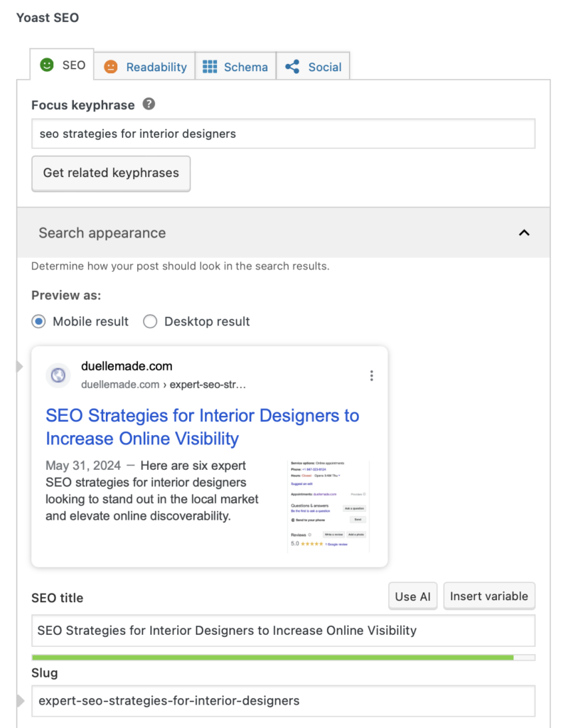
Task: Switch to the Social tab
Action: (313, 66)
